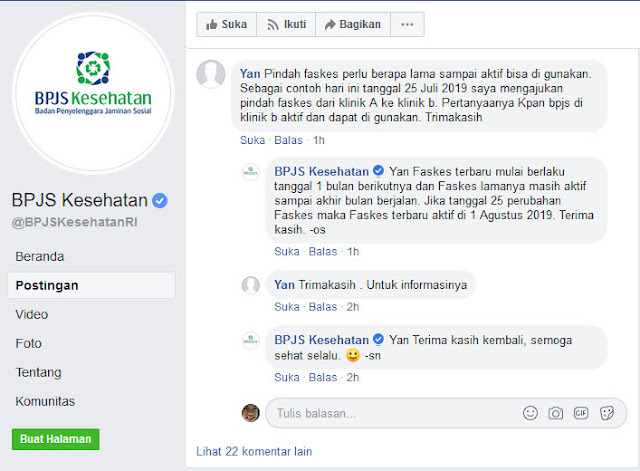Open the Beranda sidebar item

40,256
